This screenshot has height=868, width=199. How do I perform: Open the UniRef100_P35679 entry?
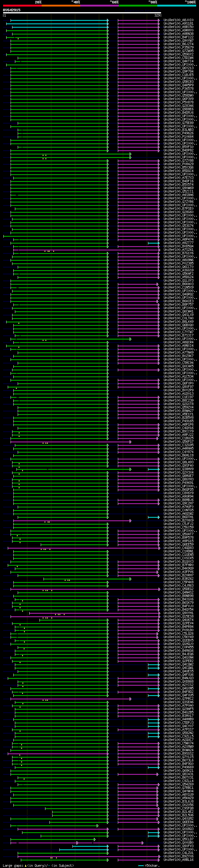point(178,47)
